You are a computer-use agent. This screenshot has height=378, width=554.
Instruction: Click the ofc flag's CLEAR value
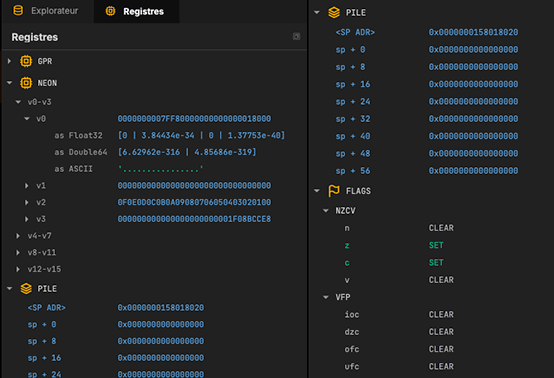pos(441,349)
